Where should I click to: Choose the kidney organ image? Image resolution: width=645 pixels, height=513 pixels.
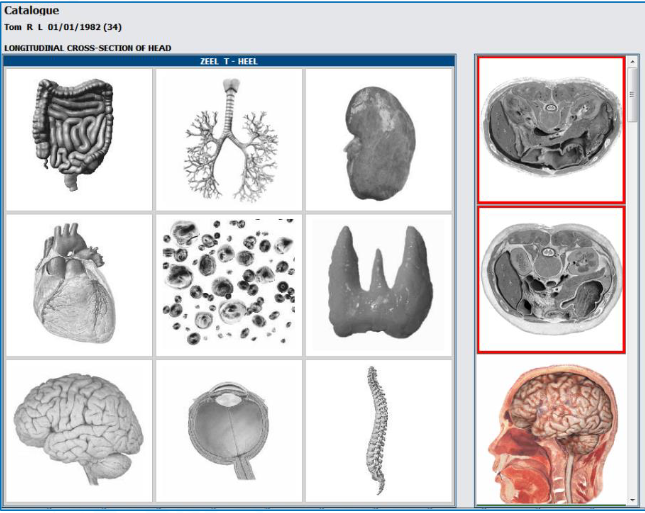(379, 140)
